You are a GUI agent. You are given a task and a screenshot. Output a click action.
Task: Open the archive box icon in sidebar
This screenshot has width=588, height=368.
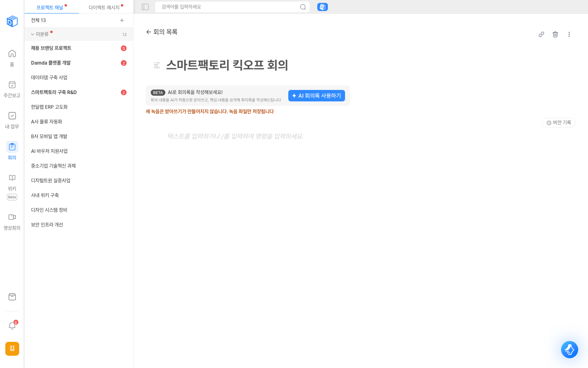coord(12,297)
